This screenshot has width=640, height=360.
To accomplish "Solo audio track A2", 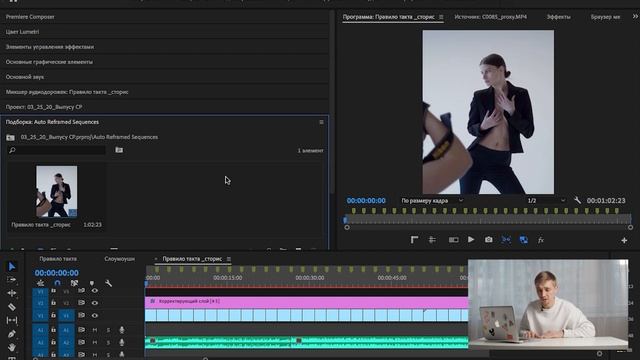I will coord(109,342).
